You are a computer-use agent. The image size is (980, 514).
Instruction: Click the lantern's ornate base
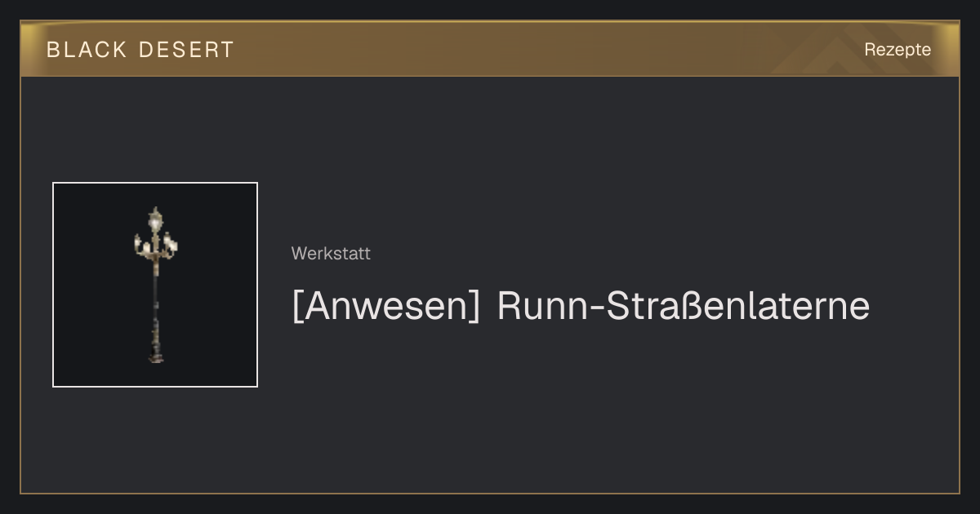click(x=155, y=341)
